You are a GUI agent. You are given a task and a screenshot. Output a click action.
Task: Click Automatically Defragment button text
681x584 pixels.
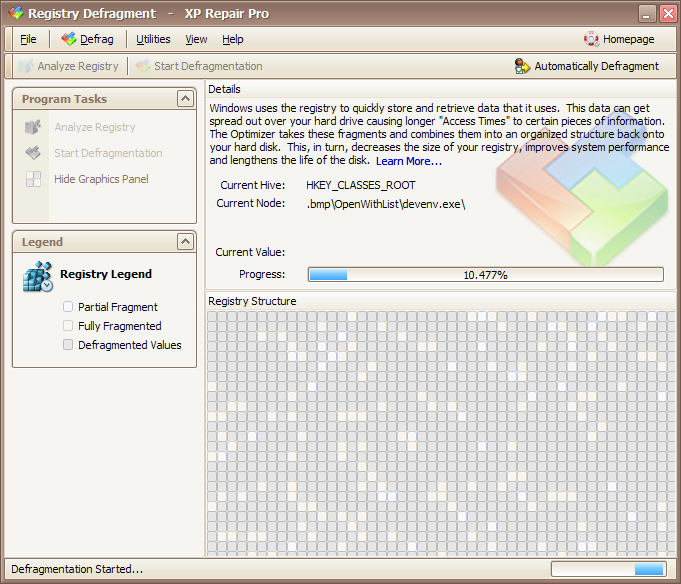596,66
